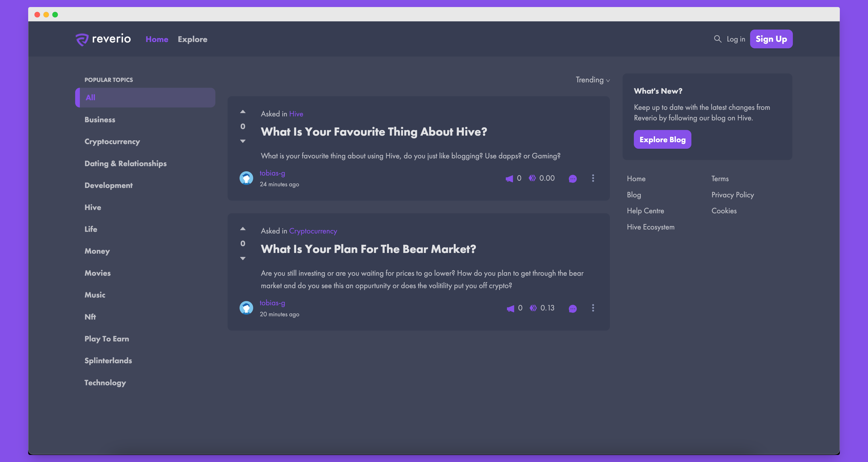
Task: Click tobias-g username posted 20 minutes ago
Action: (x=272, y=303)
